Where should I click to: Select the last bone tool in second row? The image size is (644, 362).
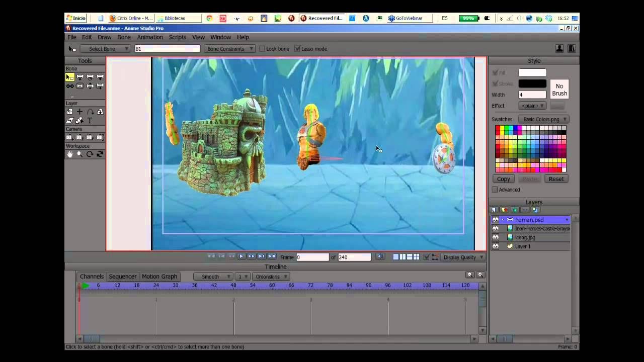pyautogui.click(x=100, y=86)
